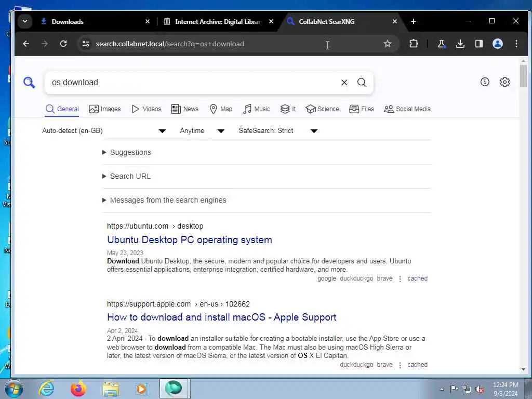Select the Music search category
The width and height of the screenshot is (532, 399).
pos(257,109)
